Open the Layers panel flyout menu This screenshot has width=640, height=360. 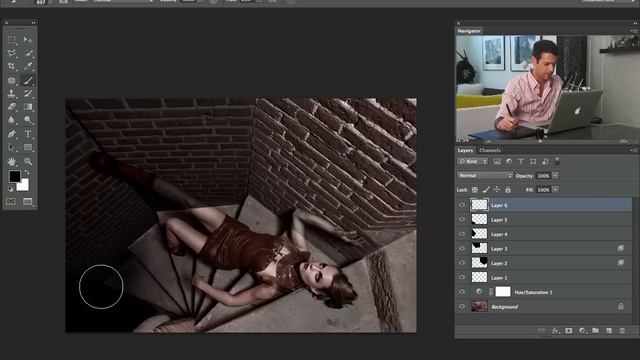pos(634,150)
